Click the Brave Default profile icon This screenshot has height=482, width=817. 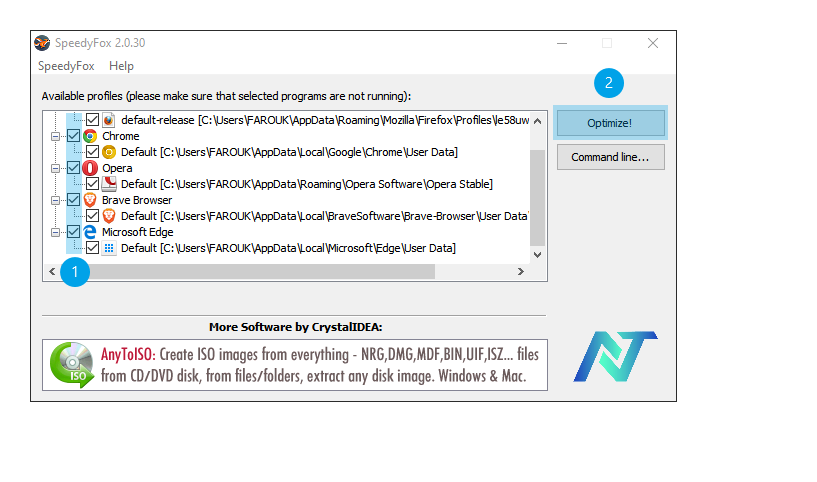108,216
